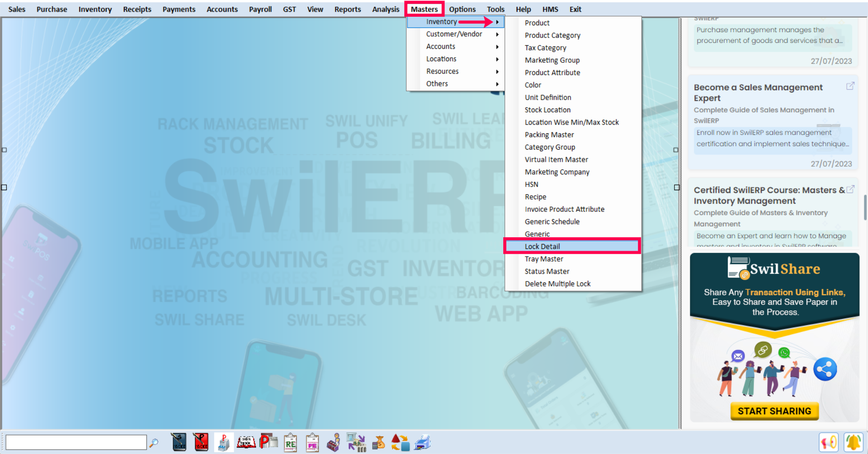
Task: Click the P file cabinet toolbar icon
Action: [224, 442]
